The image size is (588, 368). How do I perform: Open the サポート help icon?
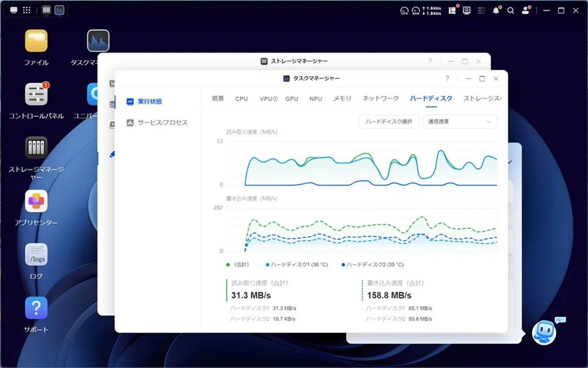pyautogui.click(x=36, y=308)
